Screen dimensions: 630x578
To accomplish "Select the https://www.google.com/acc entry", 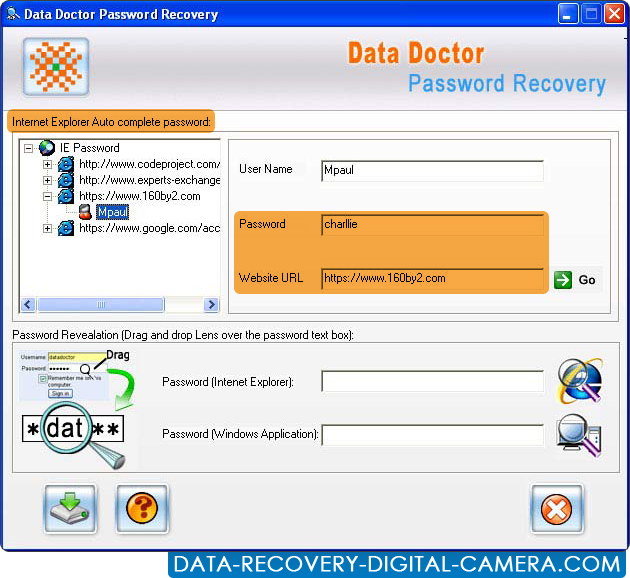I will click(149, 228).
